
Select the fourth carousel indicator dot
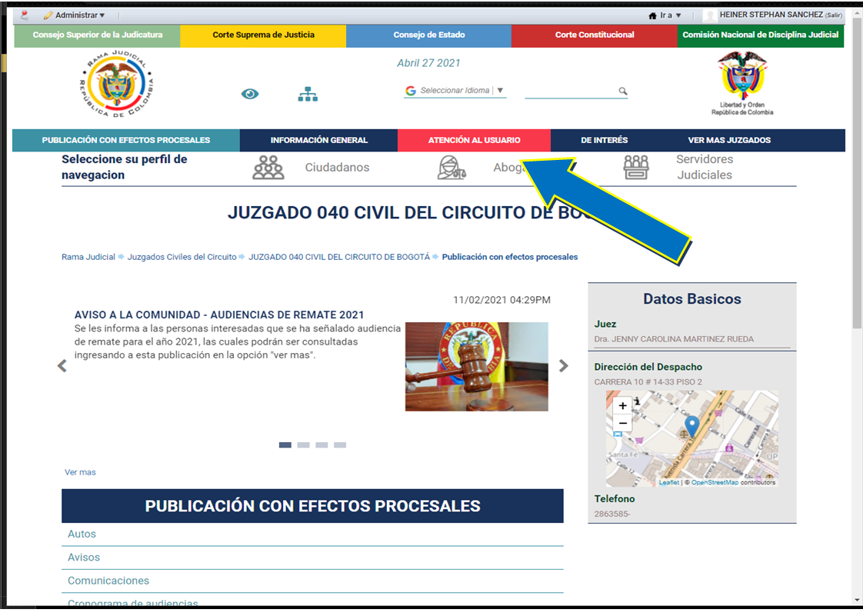[340, 445]
